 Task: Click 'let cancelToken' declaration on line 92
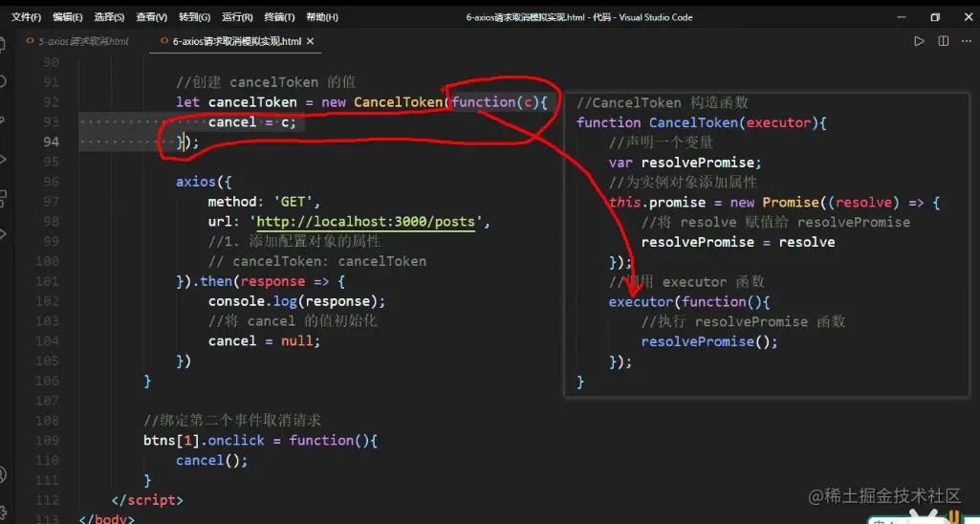(236, 102)
